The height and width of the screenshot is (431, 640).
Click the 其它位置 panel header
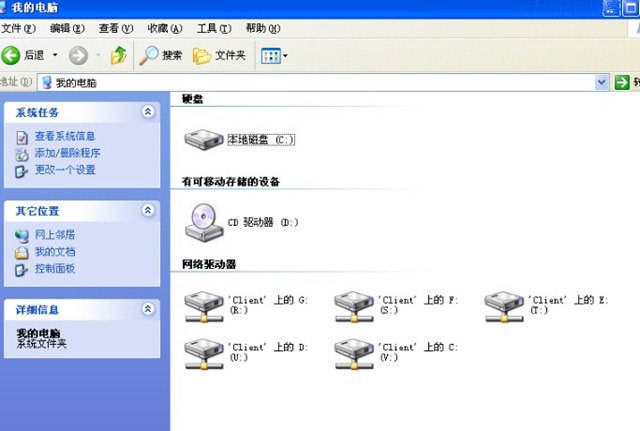82,211
